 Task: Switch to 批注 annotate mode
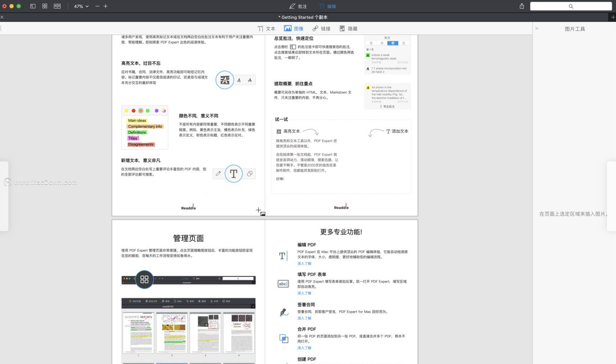click(298, 6)
